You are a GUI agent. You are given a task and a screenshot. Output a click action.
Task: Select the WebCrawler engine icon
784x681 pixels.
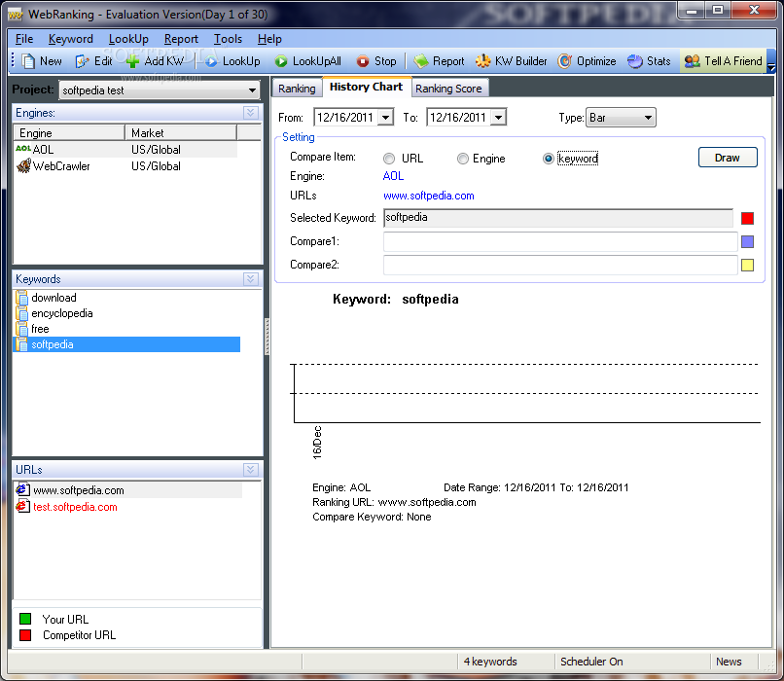point(23,165)
